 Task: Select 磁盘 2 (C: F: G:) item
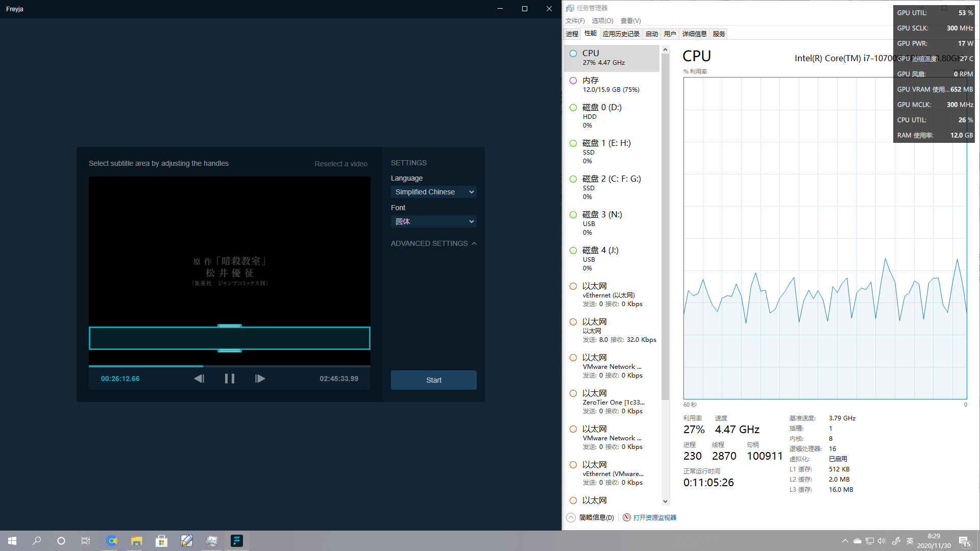(x=611, y=188)
